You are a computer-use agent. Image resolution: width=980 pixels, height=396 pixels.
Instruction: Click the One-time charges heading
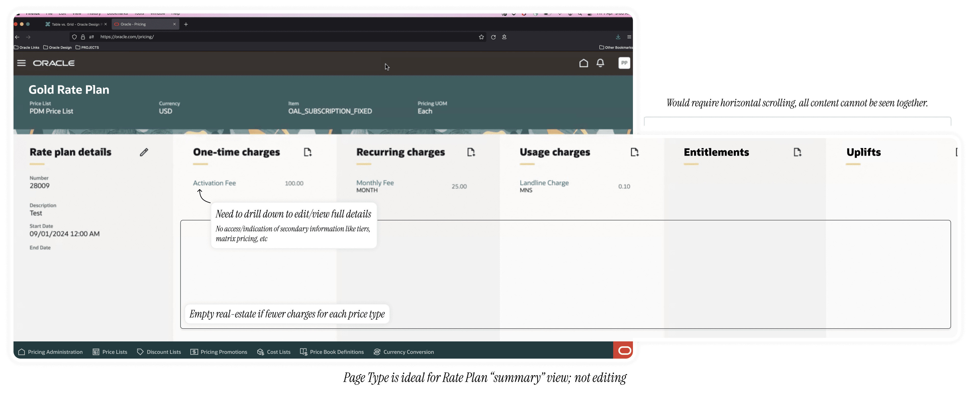coord(236,152)
